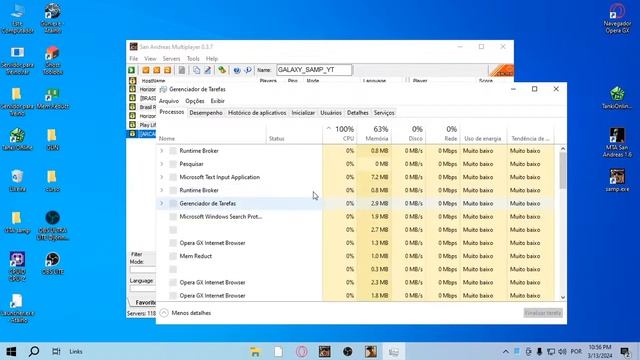Image resolution: width=640 pixels, height=360 pixels.
Task: Open the taskbar clock showing 10:56 PM
Action: (x=600, y=351)
